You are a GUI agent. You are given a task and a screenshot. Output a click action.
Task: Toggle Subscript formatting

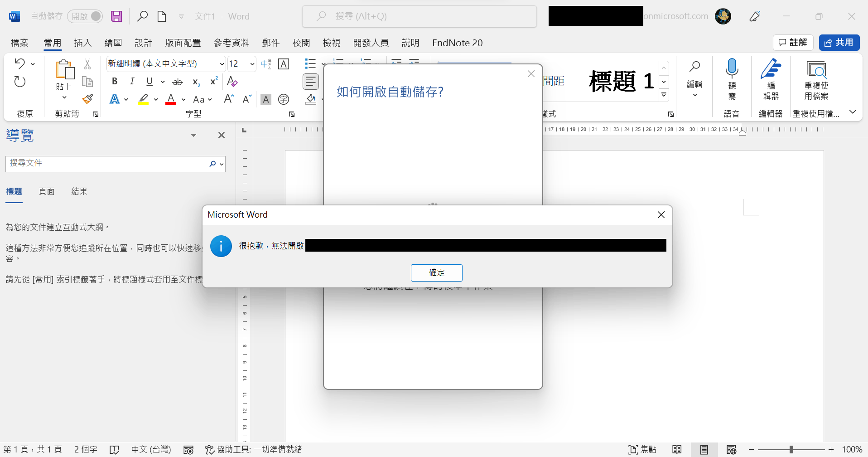196,82
